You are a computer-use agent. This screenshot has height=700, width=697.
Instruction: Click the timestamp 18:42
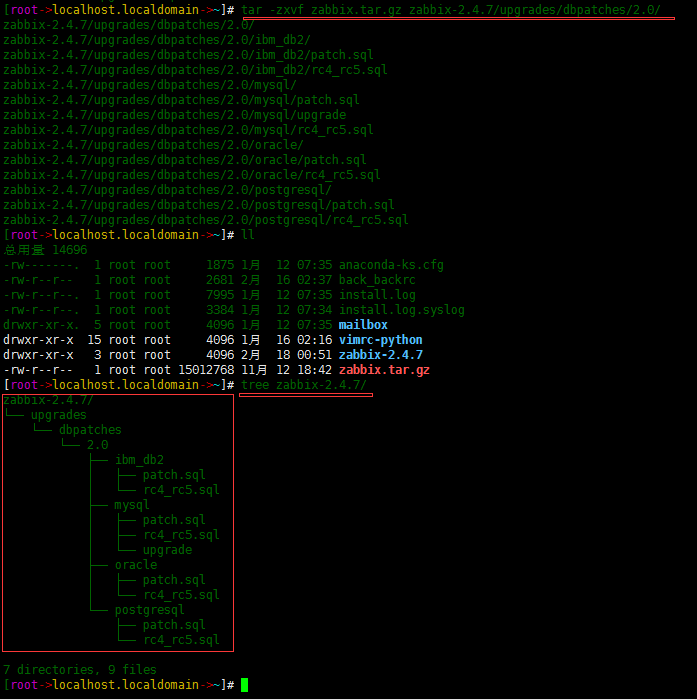click(x=314, y=370)
